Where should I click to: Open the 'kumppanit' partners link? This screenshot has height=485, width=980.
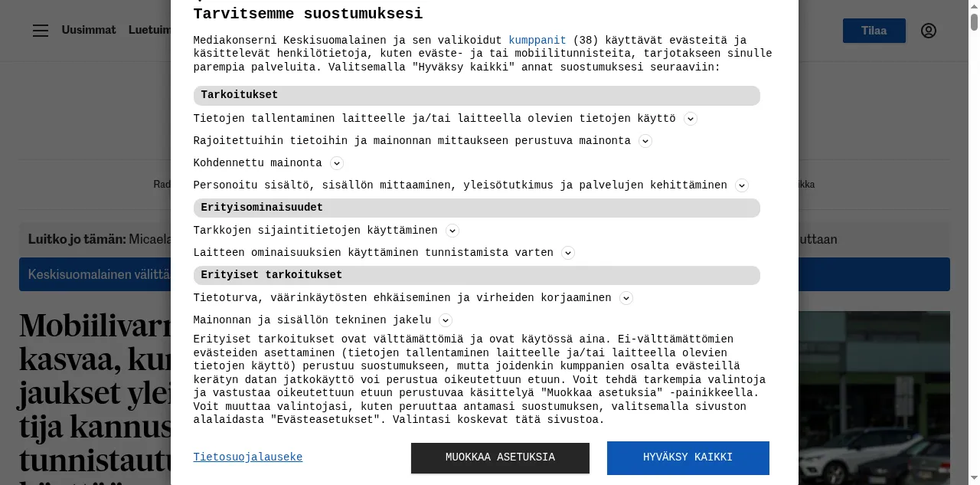[x=537, y=41]
